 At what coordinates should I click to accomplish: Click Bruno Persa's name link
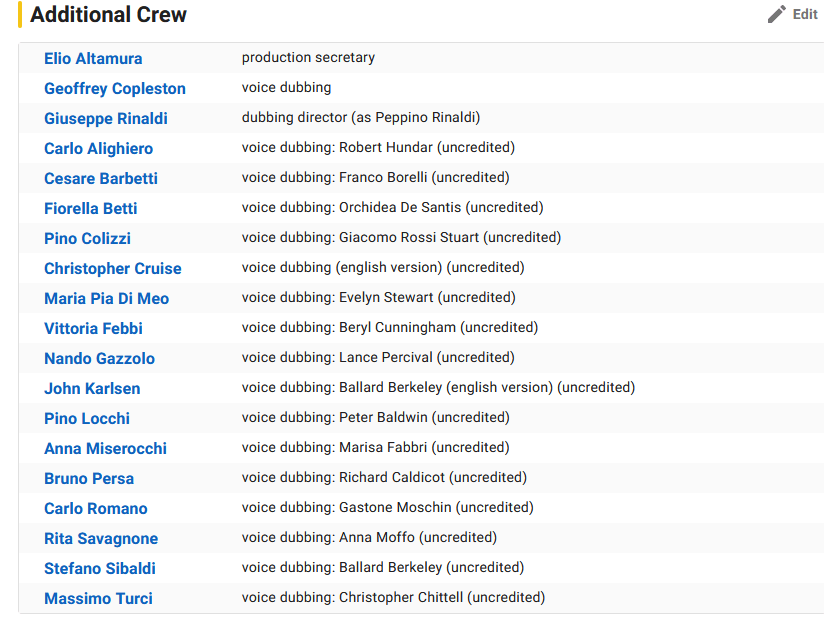[x=89, y=478]
